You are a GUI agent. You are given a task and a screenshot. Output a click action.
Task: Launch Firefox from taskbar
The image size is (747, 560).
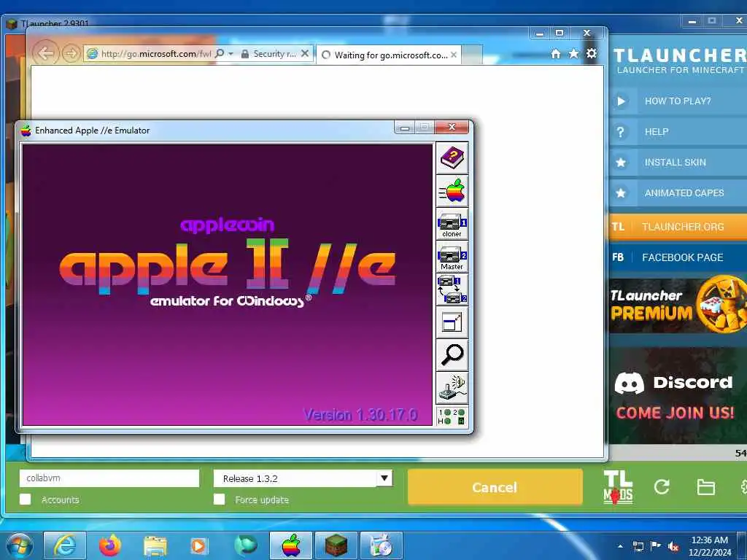(x=110, y=545)
